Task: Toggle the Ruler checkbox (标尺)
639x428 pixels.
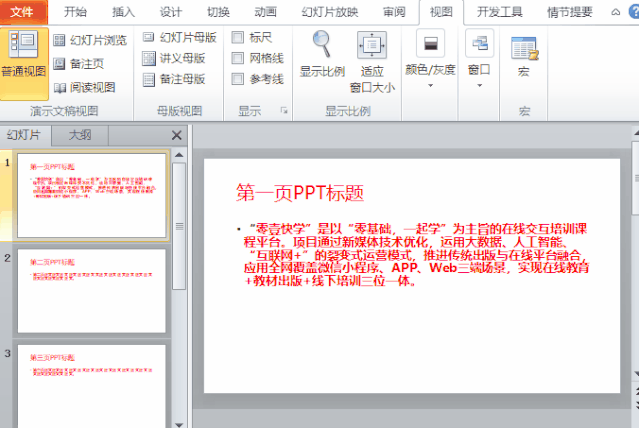Action: coord(238,38)
